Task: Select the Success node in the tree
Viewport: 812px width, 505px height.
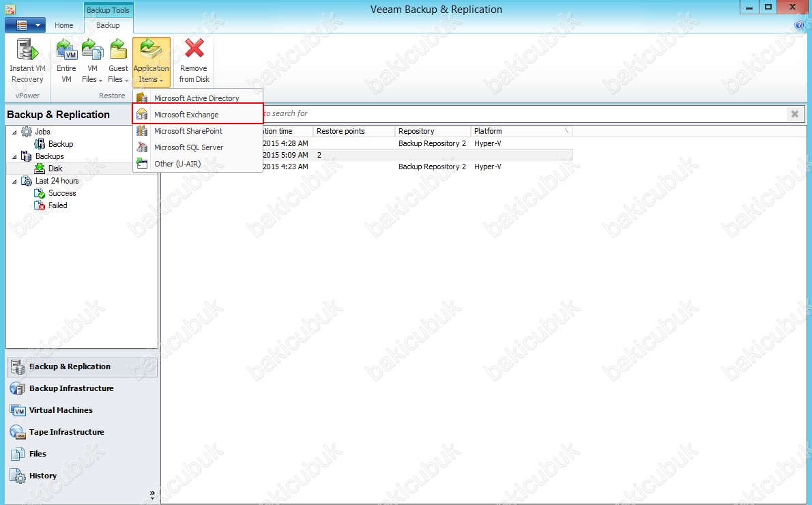Action: tap(62, 193)
